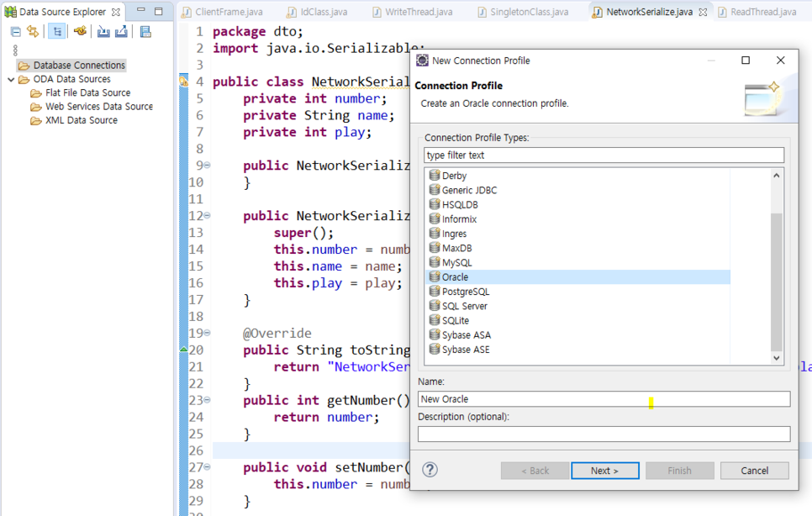Click the profile types list scrollbar thumb
812x516 pixels.
(776, 282)
